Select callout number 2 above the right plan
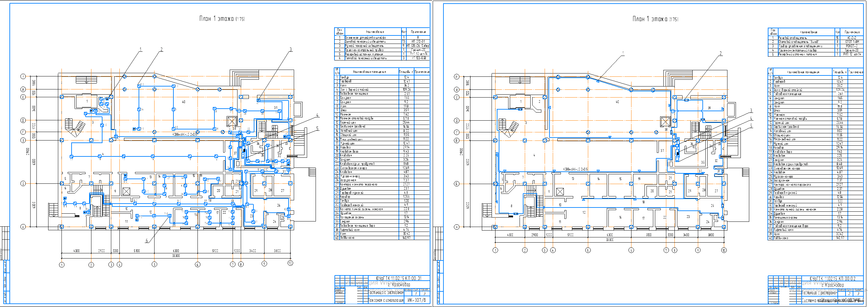 (x=721, y=53)
